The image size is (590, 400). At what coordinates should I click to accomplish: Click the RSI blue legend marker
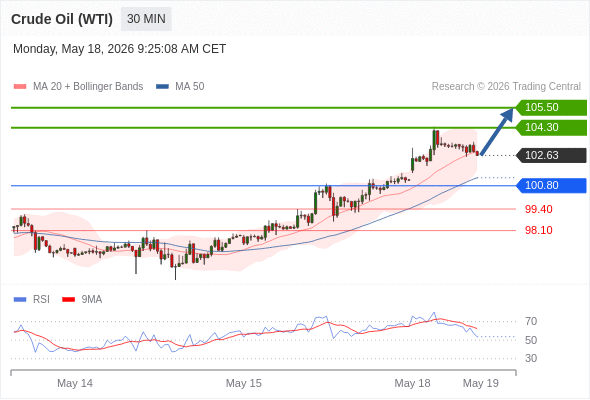pos(20,300)
